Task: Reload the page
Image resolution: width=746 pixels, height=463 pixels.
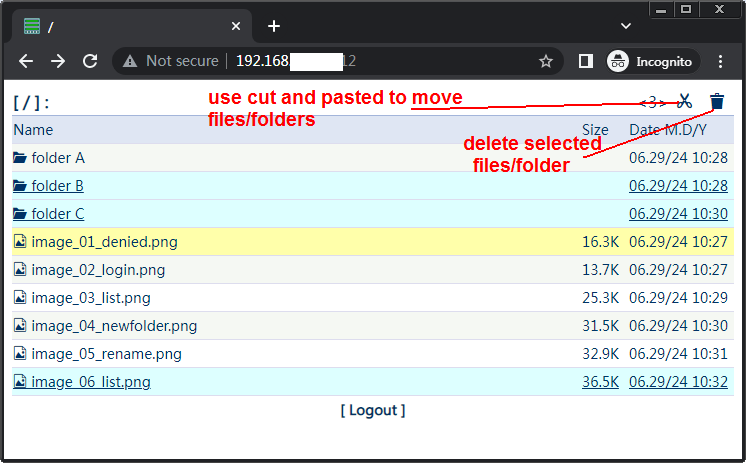Action: pos(90,61)
